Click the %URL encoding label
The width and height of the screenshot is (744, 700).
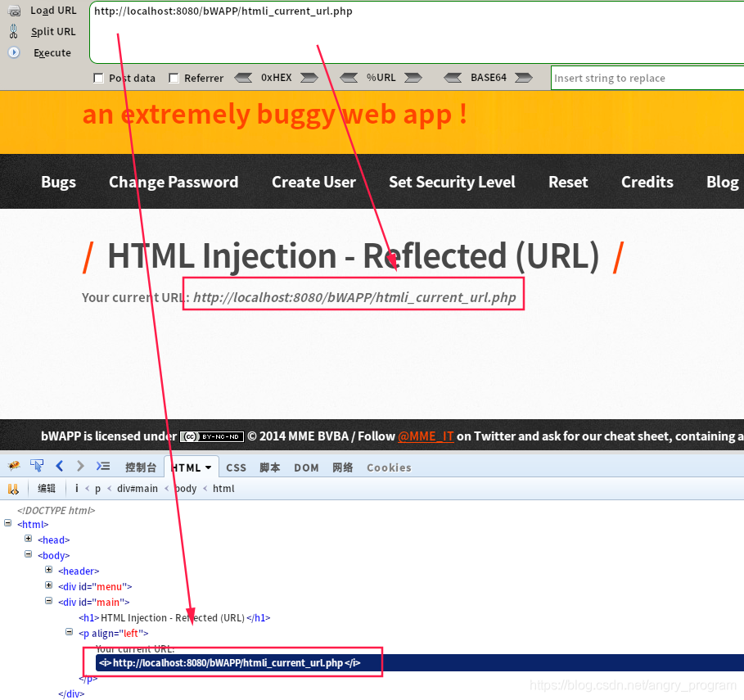pyautogui.click(x=381, y=77)
